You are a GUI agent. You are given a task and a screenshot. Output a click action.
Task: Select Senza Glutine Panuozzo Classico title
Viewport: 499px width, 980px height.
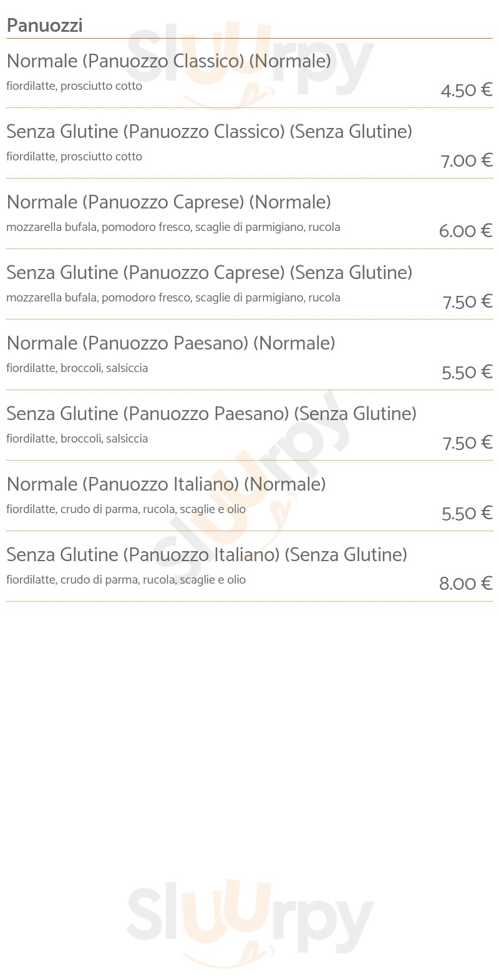coord(209,132)
